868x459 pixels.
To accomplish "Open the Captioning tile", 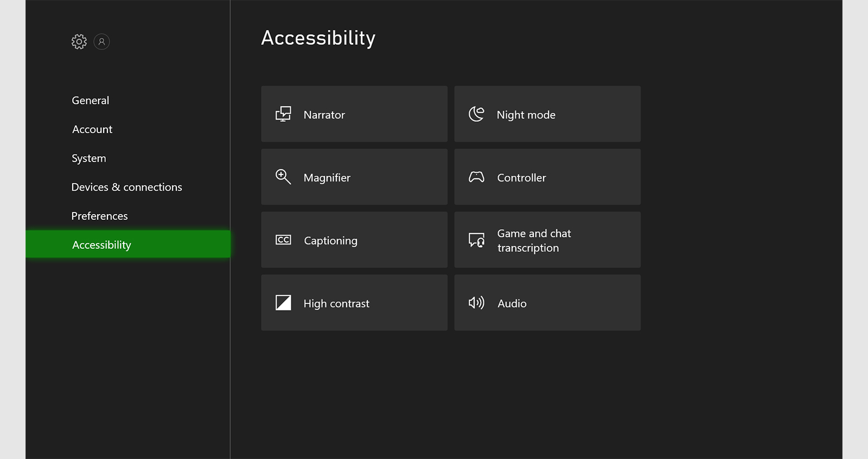I will click(x=354, y=240).
